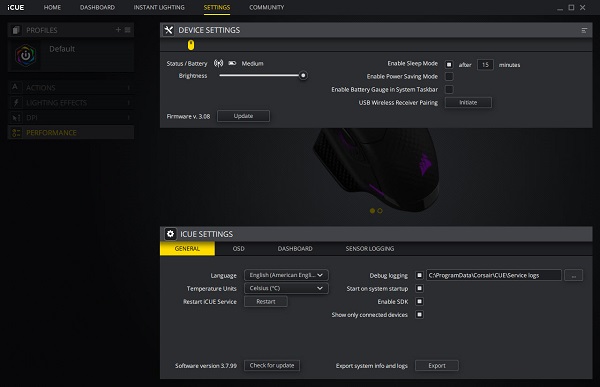Click the DPI cursor icon

16,118
